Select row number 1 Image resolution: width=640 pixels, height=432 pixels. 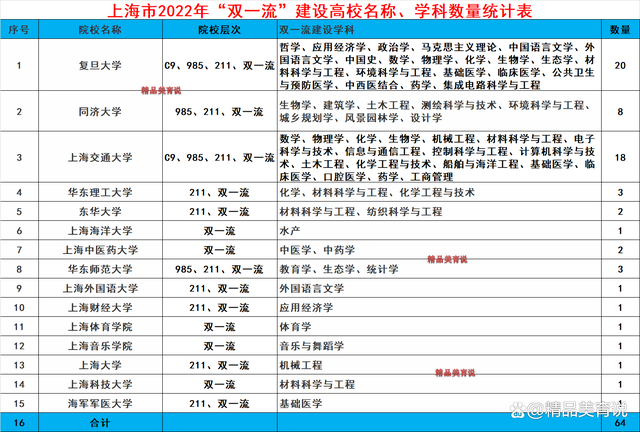click(19, 65)
